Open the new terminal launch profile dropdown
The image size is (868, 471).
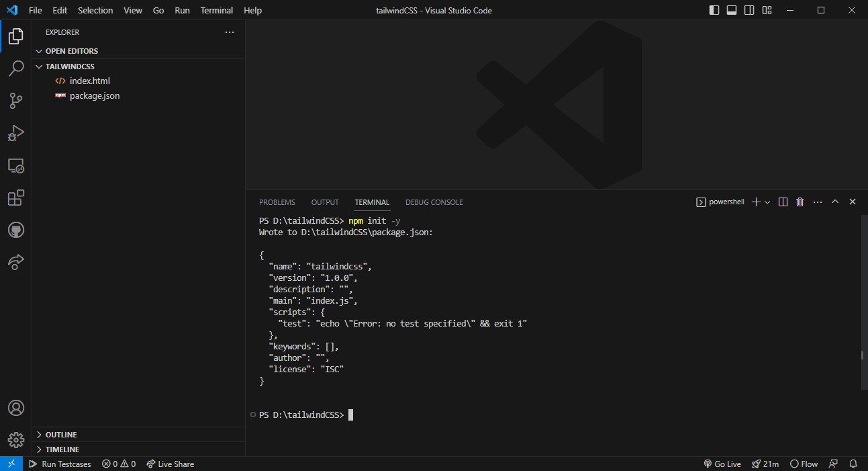(x=767, y=202)
